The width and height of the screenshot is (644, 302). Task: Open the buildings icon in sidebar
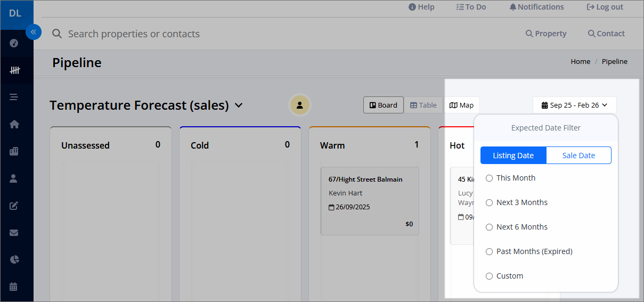tap(14, 151)
